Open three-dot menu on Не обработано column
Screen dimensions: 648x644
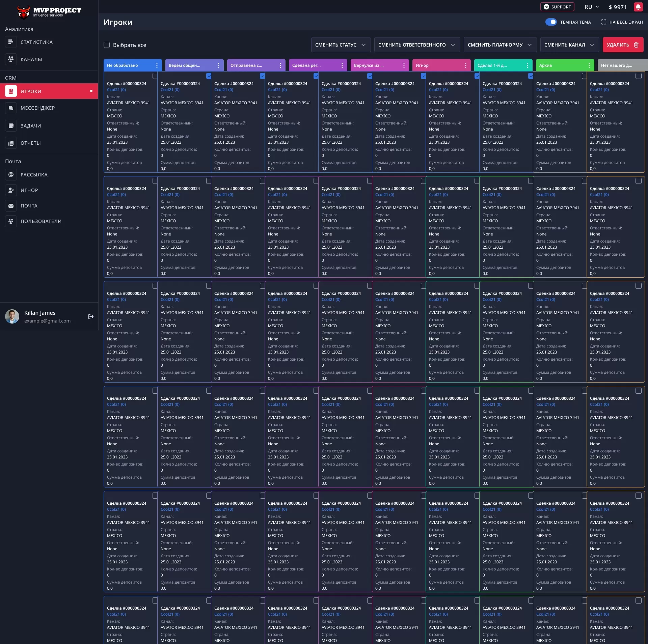[157, 65]
